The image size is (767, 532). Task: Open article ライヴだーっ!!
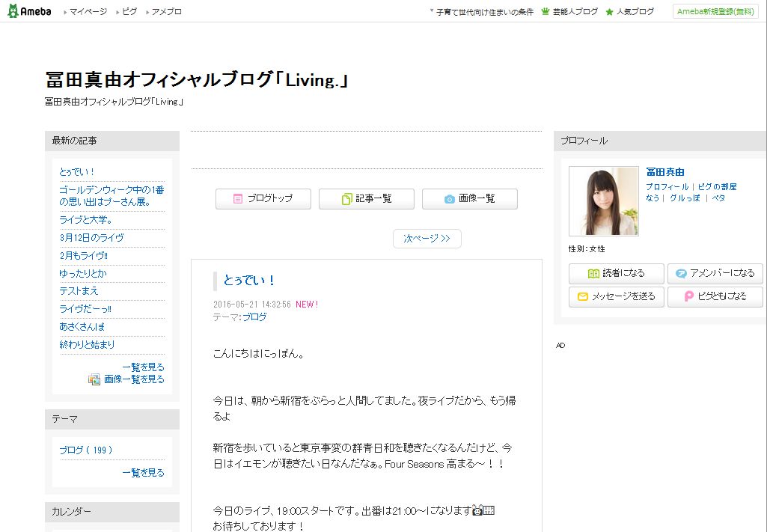pos(85,308)
